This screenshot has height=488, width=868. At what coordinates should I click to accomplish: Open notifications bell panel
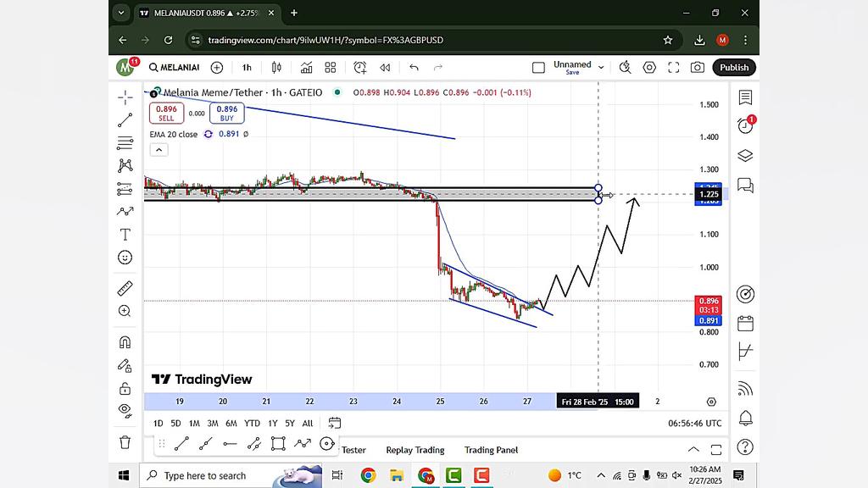(745, 419)
